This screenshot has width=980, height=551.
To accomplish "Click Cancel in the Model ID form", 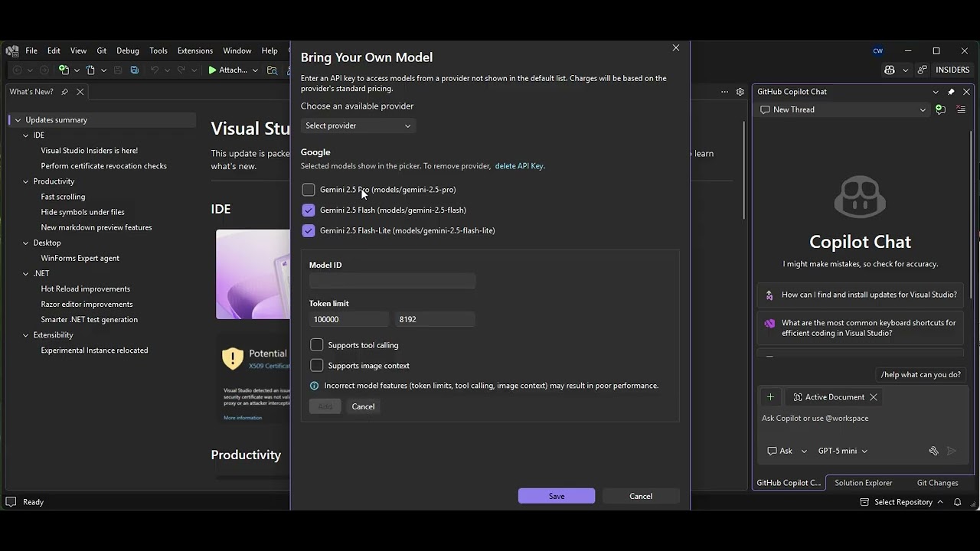I will tap(363, 406).
